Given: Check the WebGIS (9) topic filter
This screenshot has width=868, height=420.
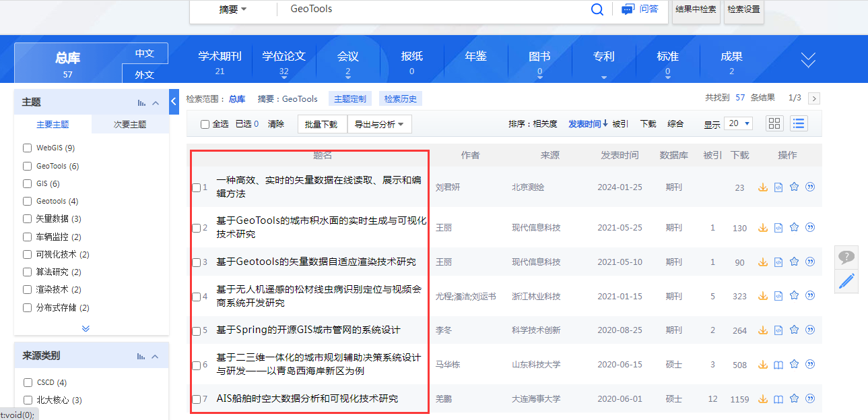Looking at the screenshot, I should pos(28,148).
